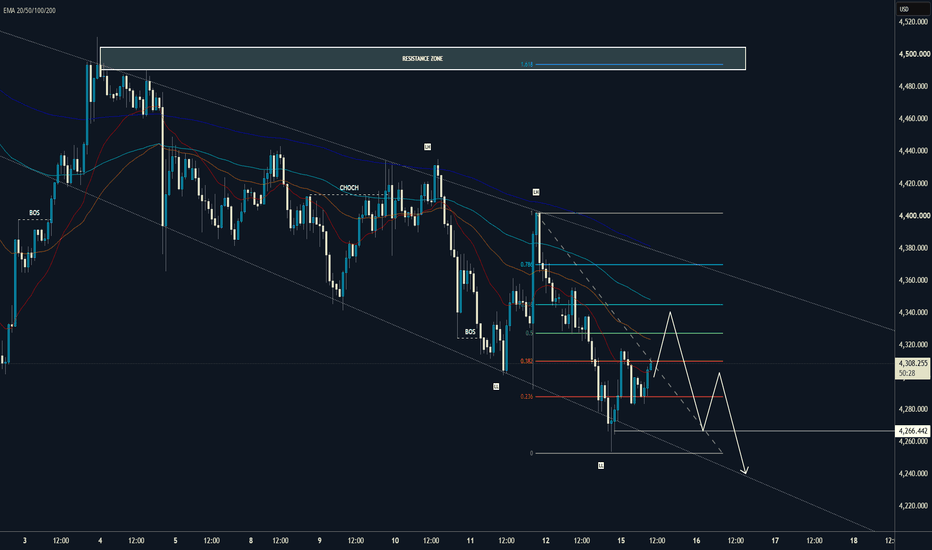Click date 16 on the time axis
Screen dimensions: 932x550
696,540
